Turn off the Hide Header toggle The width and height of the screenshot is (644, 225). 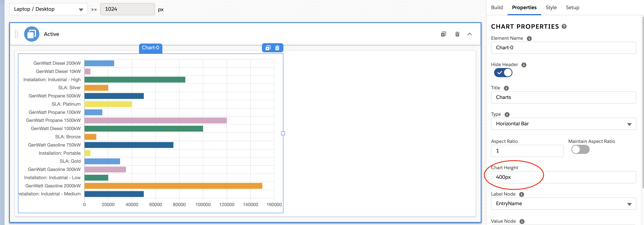pyautogui.click(x=503, y=73)
